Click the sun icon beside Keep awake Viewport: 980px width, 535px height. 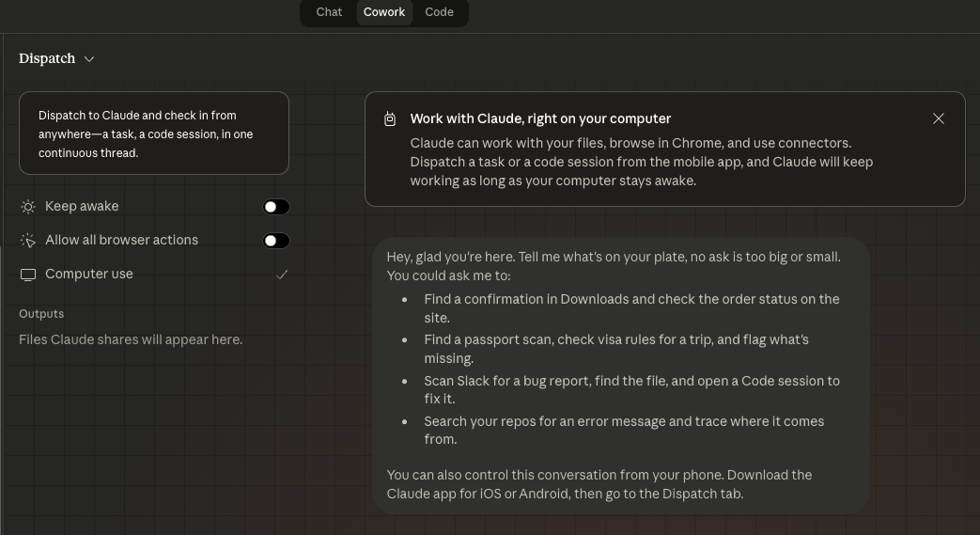[28, 207]
